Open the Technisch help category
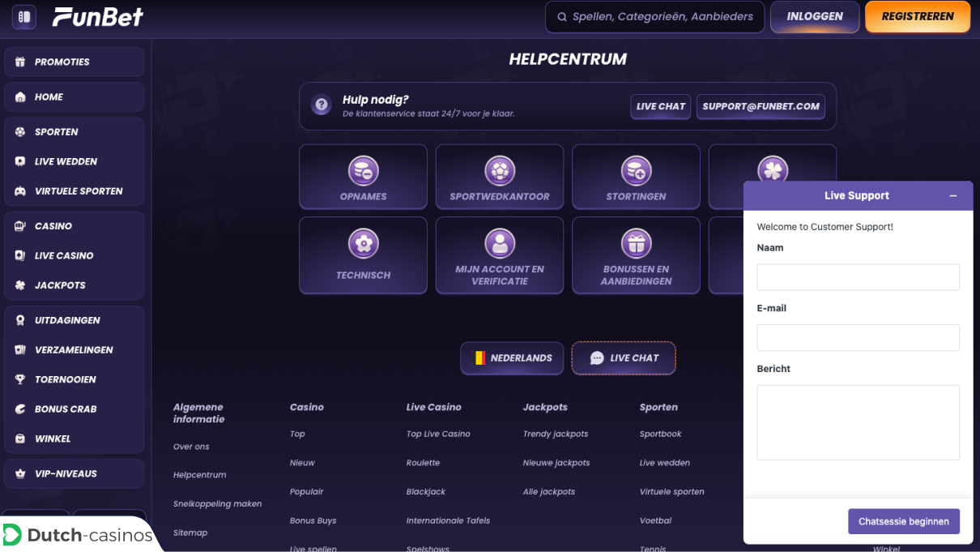 [363, 255]
